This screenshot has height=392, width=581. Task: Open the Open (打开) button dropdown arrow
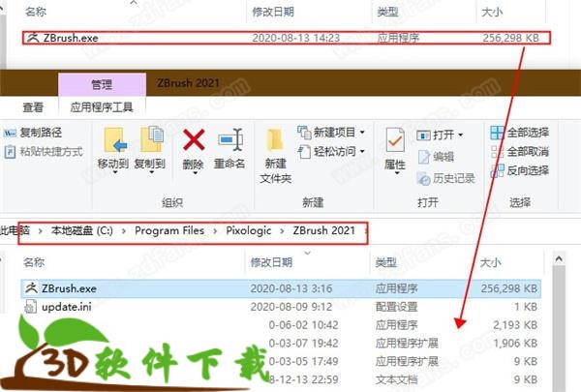(461, 135)
